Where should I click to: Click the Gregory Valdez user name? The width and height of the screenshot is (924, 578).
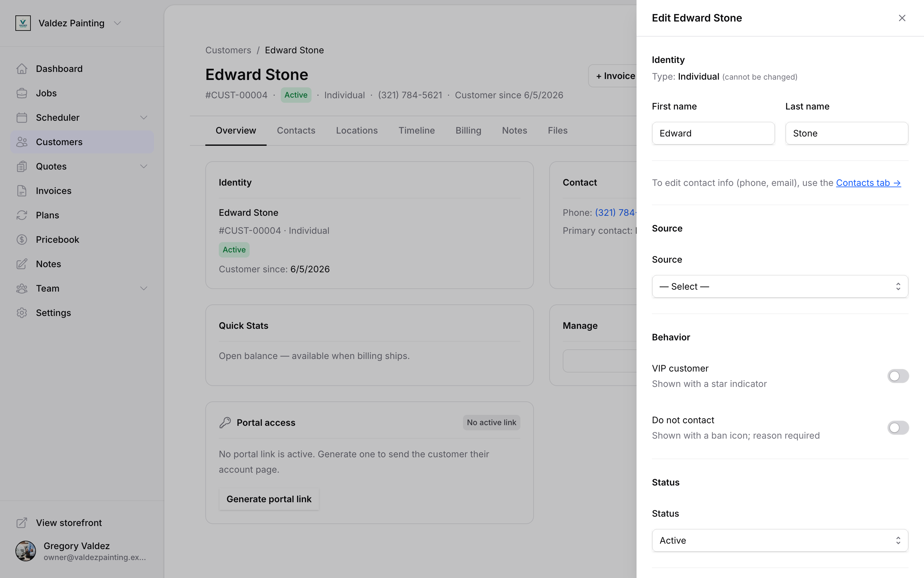coord(76,546)
